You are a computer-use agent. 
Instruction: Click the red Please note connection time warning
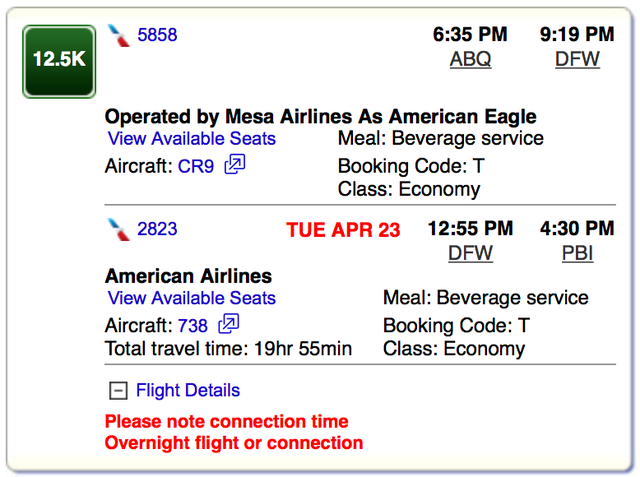227,422
